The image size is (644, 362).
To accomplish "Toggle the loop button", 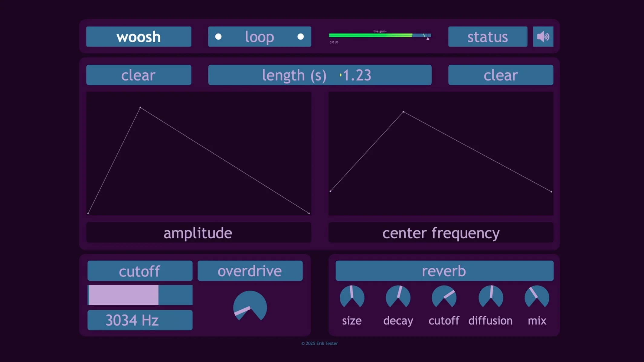I will pos(259,37).
